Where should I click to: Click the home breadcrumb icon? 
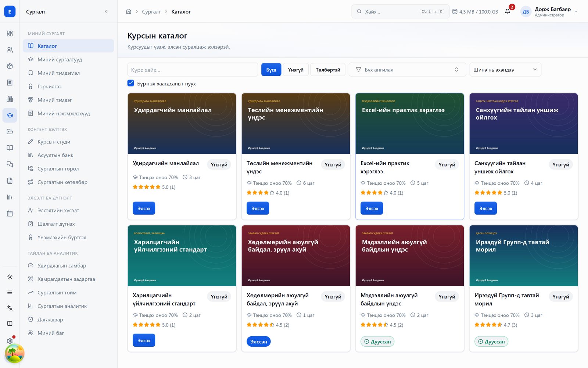(x=129, y=11)
